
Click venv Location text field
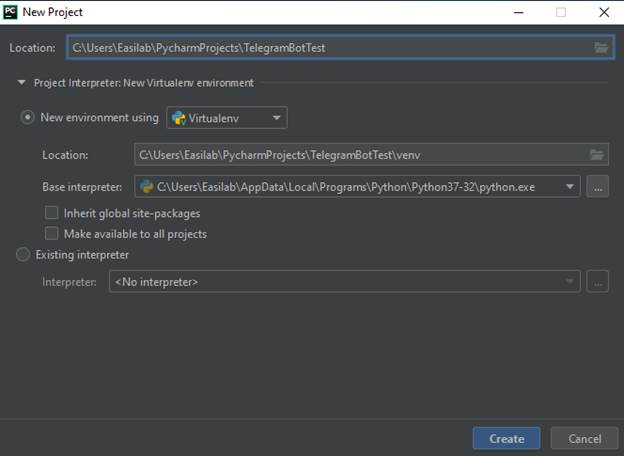click(360, 154)
